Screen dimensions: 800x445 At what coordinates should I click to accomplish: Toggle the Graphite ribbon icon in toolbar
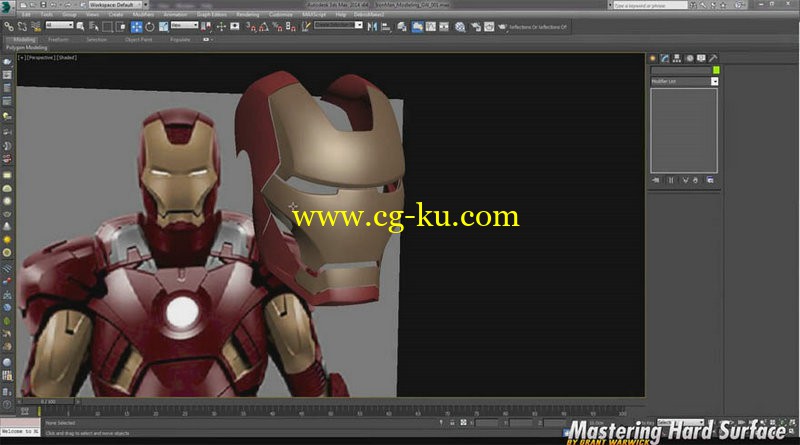[x=417, y=27]
